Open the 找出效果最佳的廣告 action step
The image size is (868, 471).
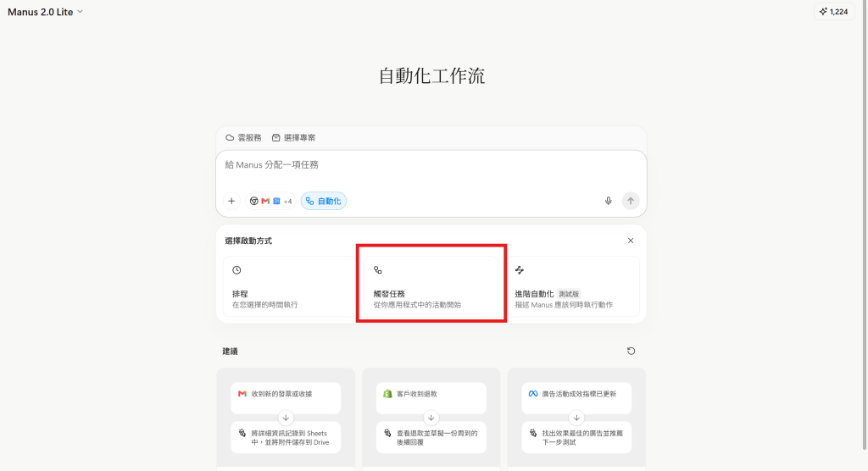tap(576, 437)
